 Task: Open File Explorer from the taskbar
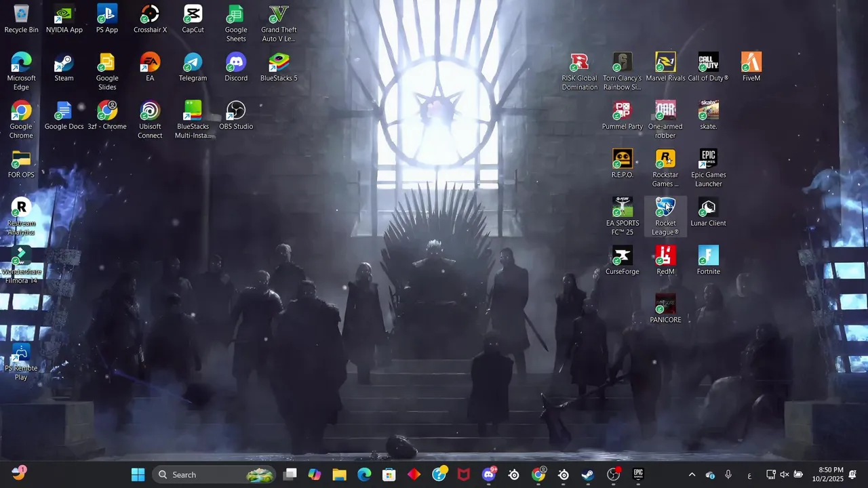(x=340, y=474)
